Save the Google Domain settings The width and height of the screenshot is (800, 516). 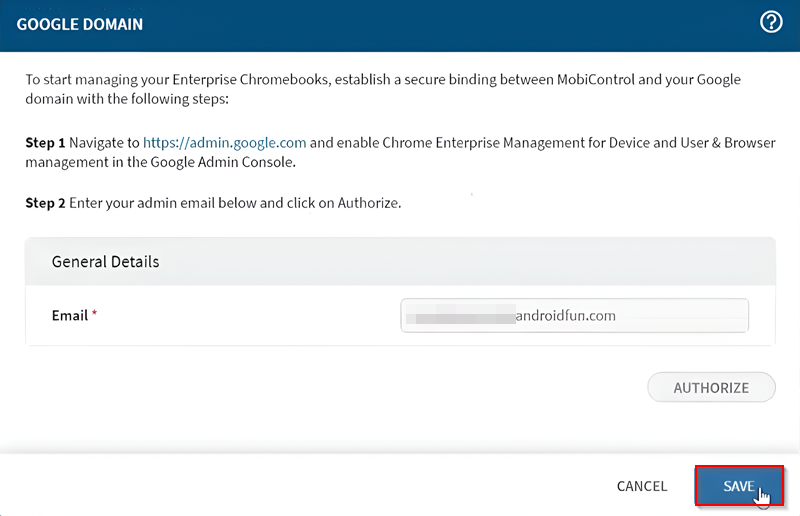coord(738,486)
